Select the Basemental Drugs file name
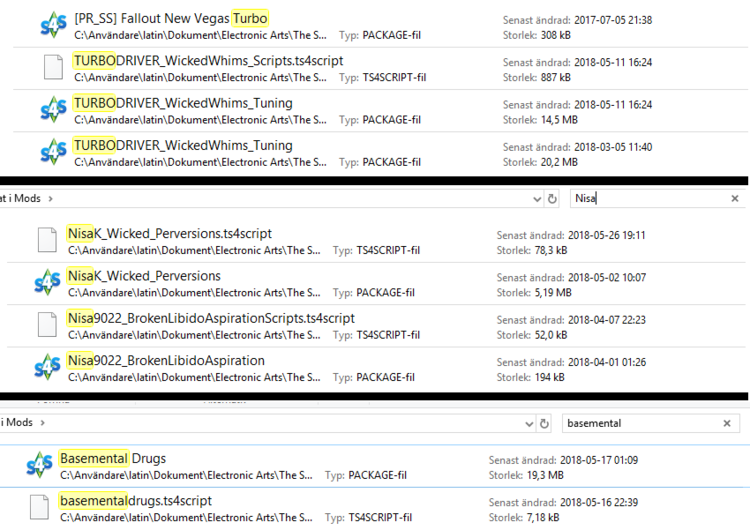The image size is (750, 530). 113,458
